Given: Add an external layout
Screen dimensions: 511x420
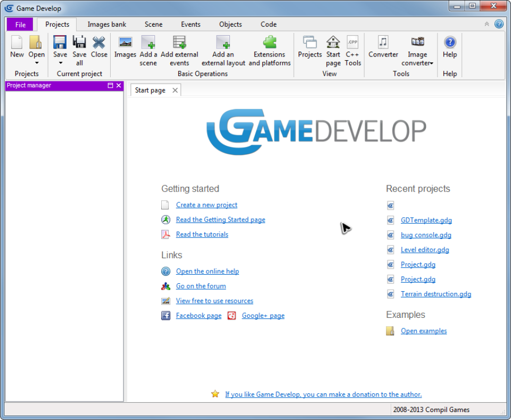Looking at the screenshot, I should coord(223,48).
